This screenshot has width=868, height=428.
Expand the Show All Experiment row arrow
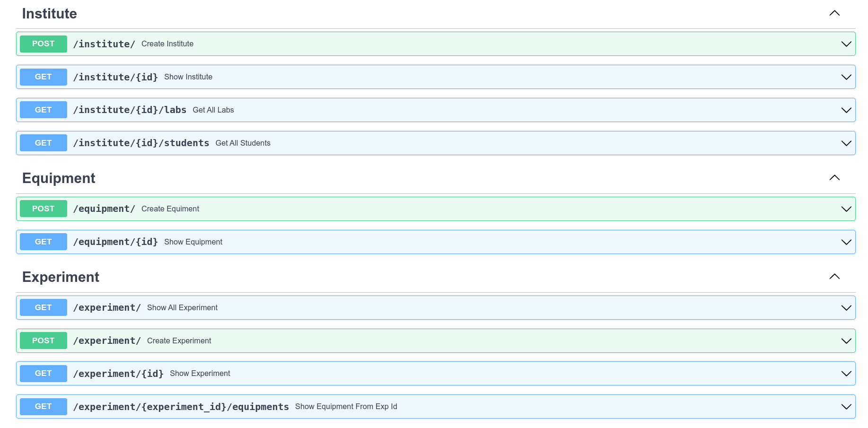point(846,308)
